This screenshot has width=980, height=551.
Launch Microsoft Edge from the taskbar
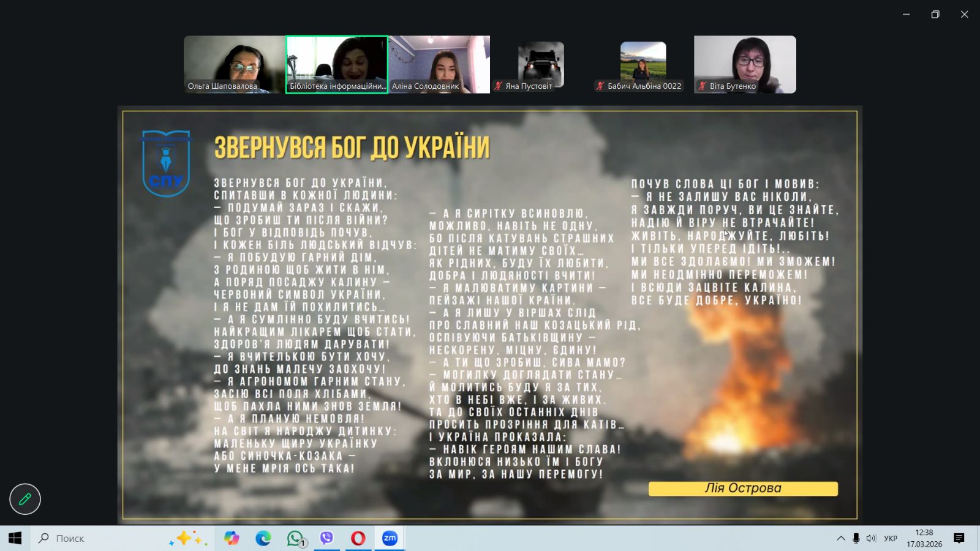point(263,538)
